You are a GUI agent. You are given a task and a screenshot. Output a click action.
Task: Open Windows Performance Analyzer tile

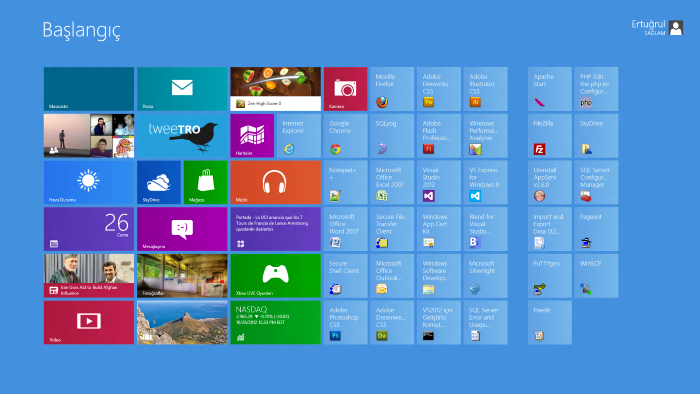pos(486,136)
